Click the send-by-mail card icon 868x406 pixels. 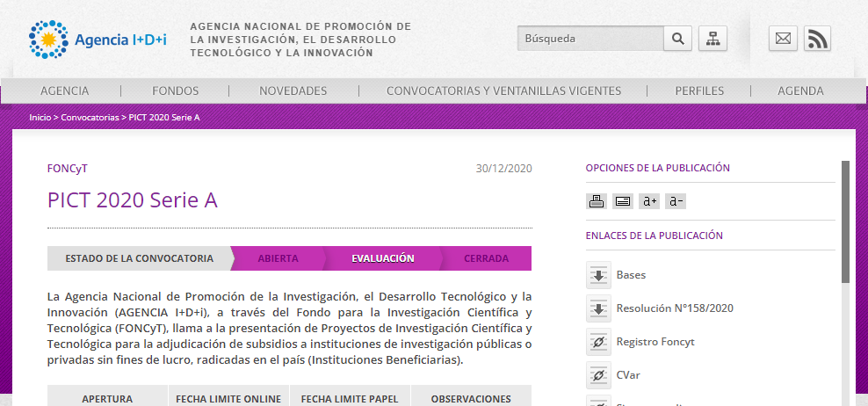pyautogui.click(x=623, y=201)
